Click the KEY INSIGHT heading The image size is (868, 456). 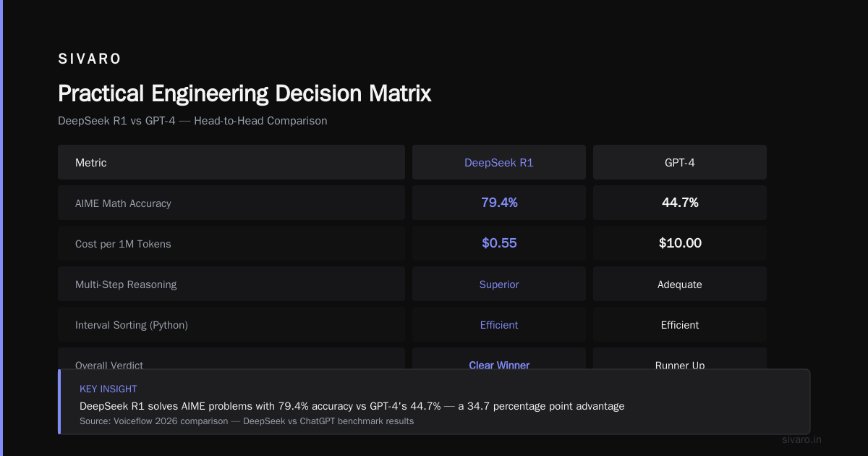109,389
